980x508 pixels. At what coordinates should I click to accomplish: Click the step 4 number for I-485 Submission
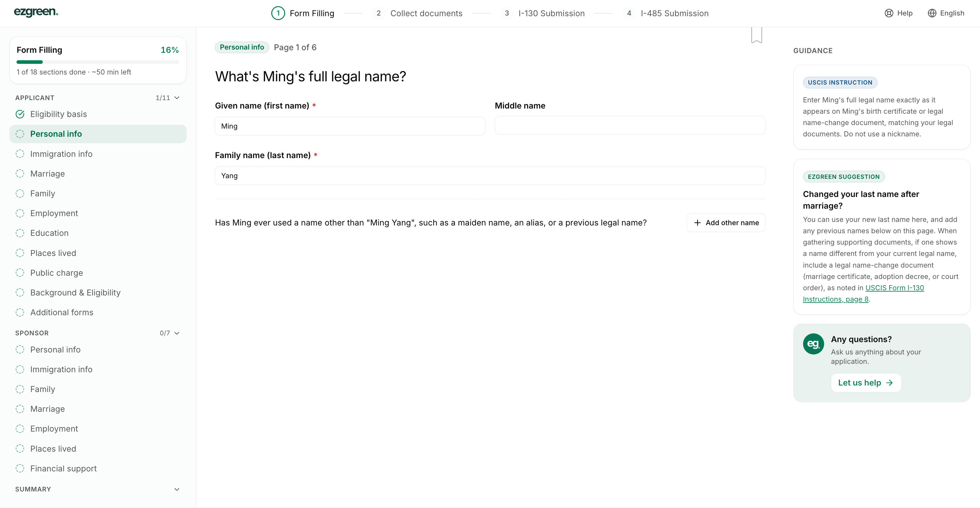[x=629, y=13]
